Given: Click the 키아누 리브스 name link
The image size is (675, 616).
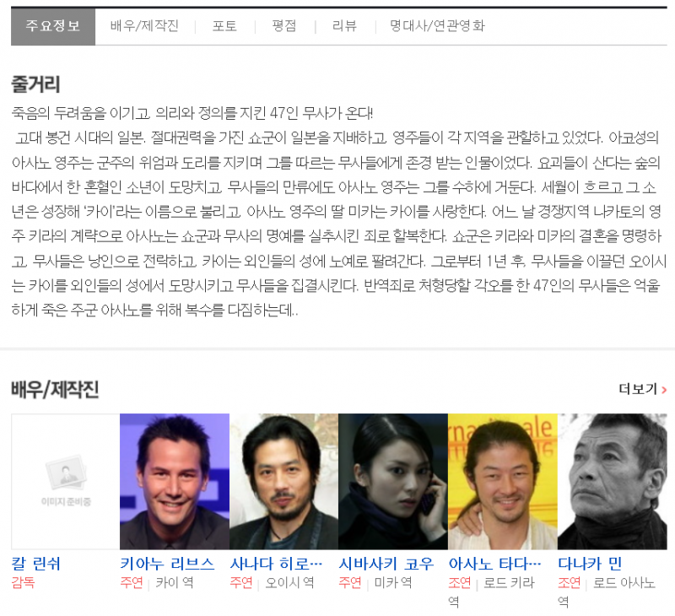Looking at the screenshot, I should (167, 563).
